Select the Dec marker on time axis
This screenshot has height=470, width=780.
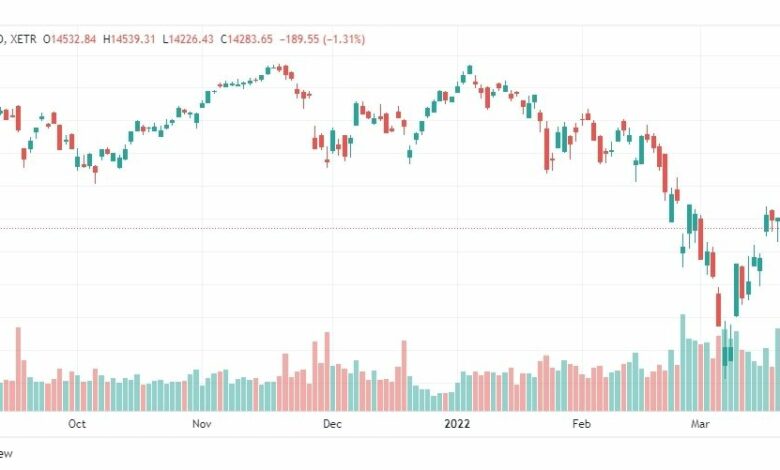click(332, 424)
